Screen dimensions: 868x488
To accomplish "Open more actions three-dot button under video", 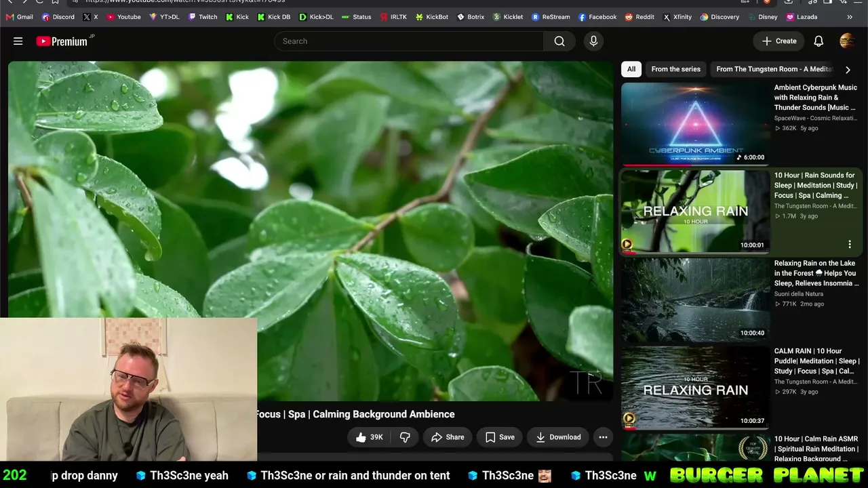I will (603, 437).
